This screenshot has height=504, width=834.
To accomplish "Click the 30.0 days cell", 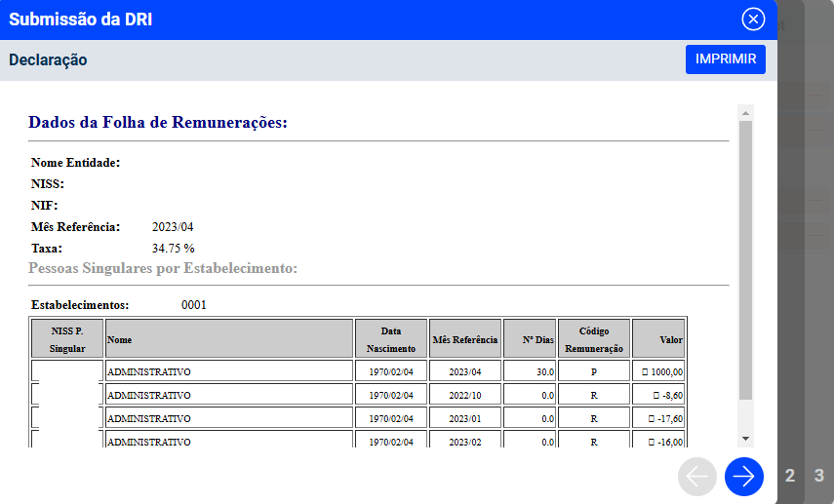I will pyautogui.click(x=530, y=371).
